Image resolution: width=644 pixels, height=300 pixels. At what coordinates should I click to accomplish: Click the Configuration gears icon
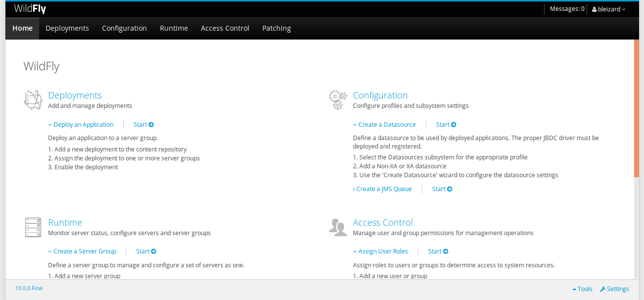tap(338, 100)
